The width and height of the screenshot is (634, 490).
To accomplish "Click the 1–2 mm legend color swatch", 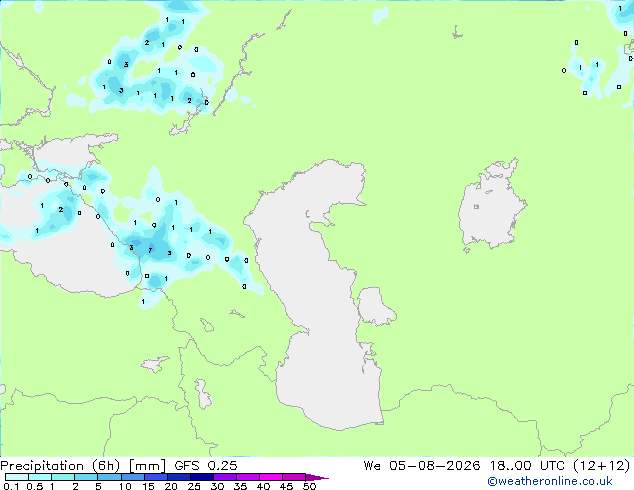I will click(x=63, y=477).
